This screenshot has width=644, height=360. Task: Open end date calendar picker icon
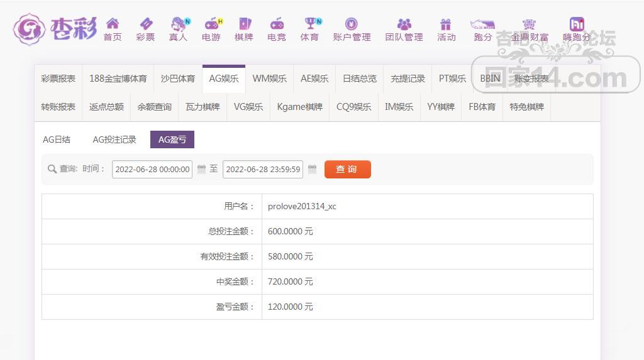[313, 170]
